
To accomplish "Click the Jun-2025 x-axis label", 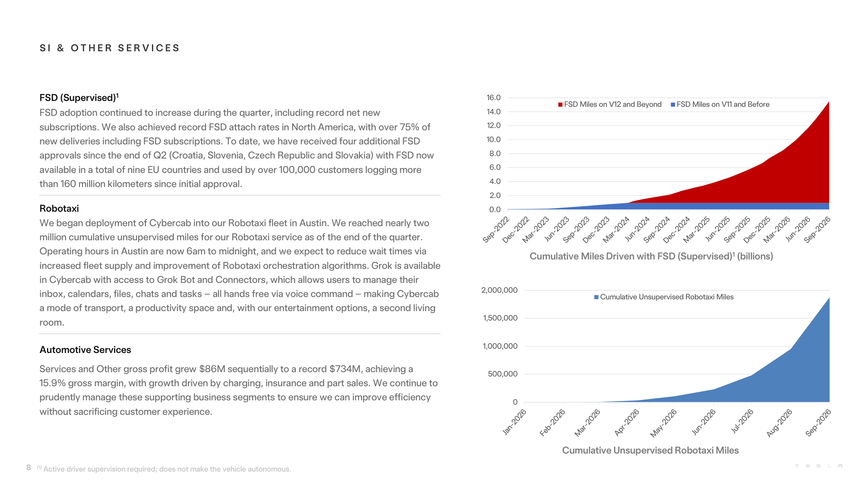I will pyautogui.click(x=718, y=229).
